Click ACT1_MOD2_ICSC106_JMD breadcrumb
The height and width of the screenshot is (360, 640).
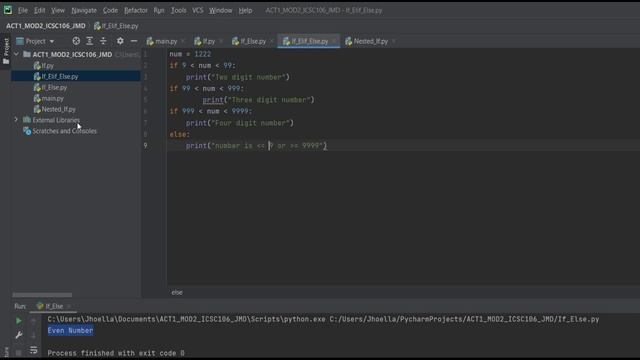pos(46,26)
